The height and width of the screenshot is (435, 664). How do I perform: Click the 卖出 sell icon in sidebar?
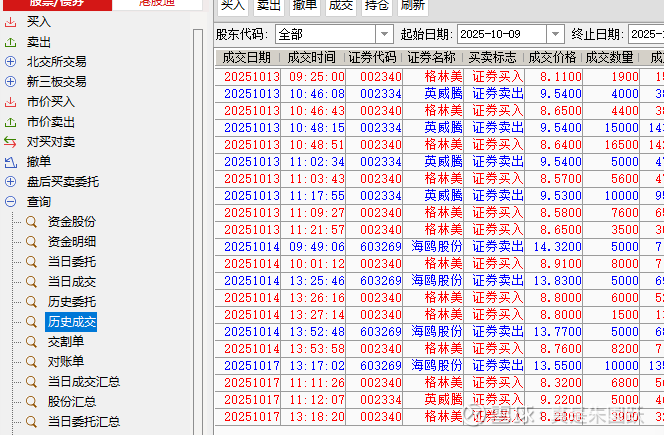[10, 42]
